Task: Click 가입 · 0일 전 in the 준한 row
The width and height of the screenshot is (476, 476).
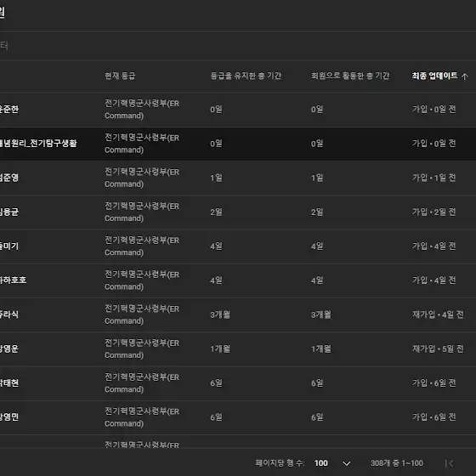Action: 433,110
